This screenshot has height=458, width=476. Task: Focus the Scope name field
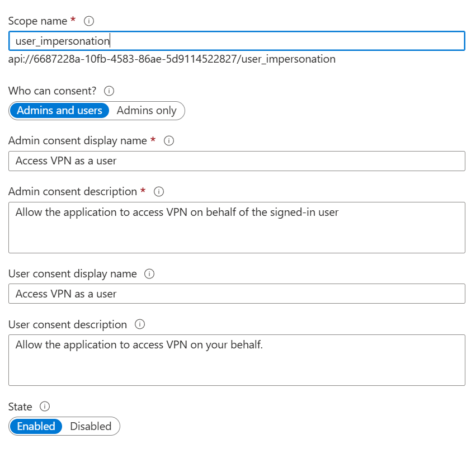237,41
